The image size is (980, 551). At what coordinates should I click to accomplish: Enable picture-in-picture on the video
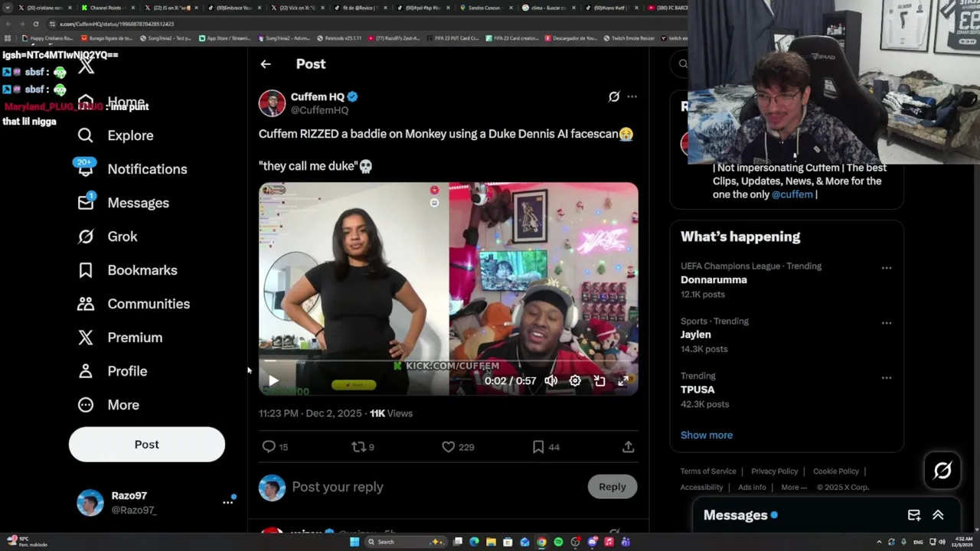(x=599, y=380)
